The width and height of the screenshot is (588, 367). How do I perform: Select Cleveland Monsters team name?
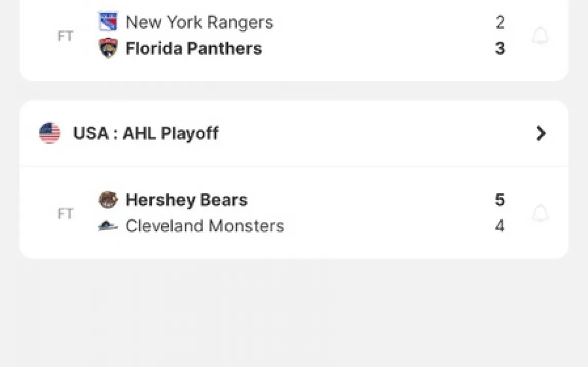205,226
